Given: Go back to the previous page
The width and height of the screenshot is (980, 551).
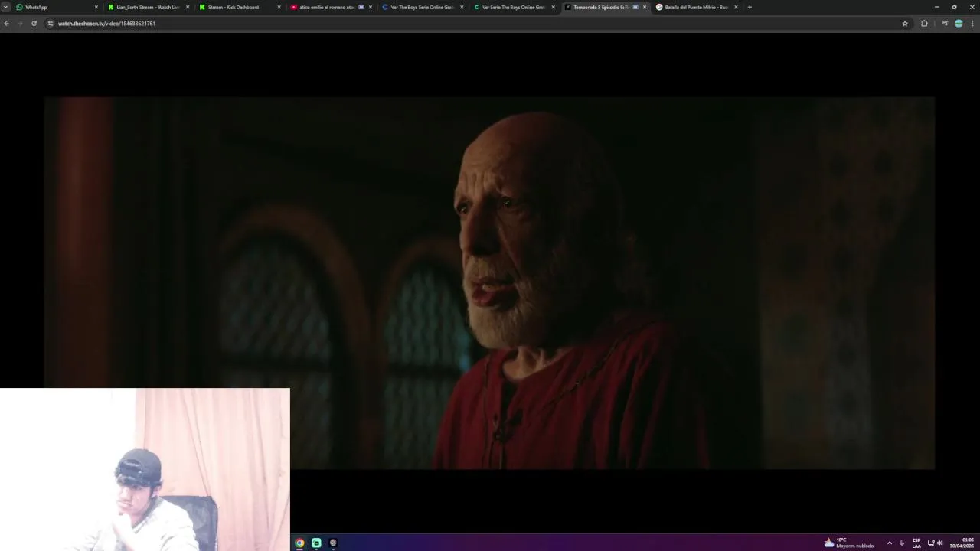Looking at the screenshot, I should click(6, 23).
